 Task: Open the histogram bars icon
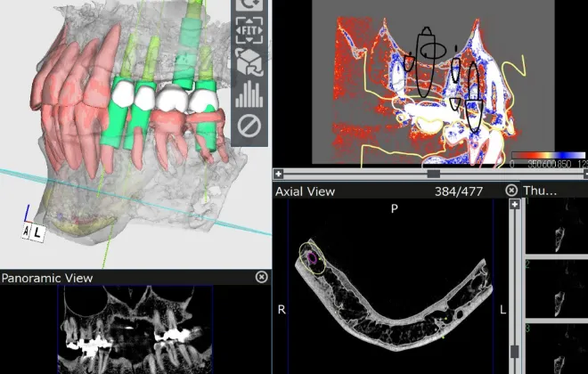tap(249, 93)
